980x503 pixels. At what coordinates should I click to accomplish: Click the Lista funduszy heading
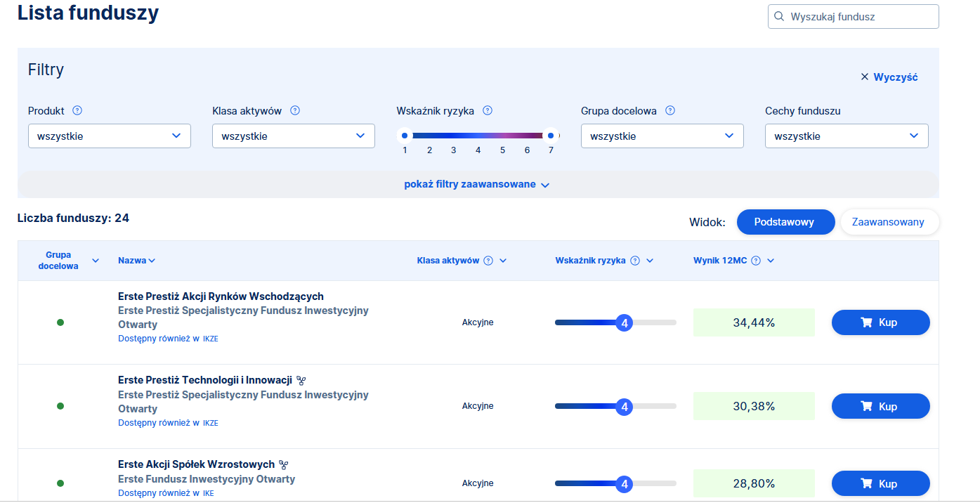[88, 13]
